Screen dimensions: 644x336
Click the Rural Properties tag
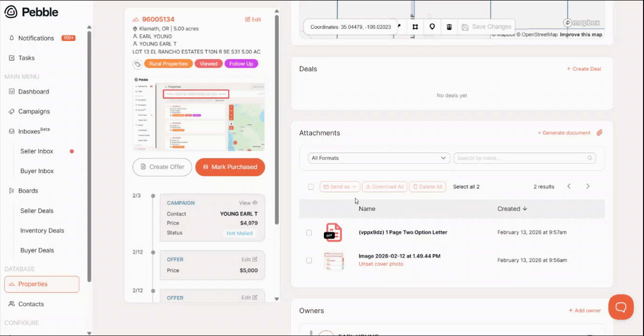click(x=168, y=64)
